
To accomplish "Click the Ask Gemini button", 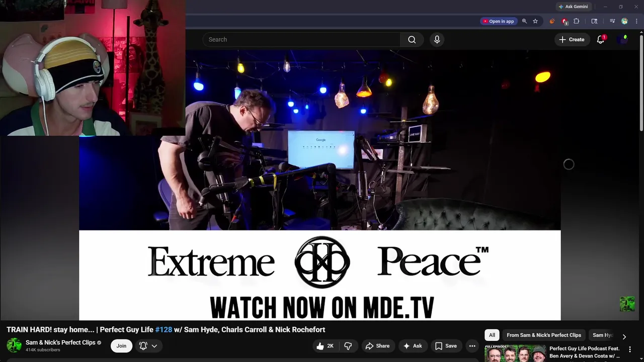I will click(x=573, y=7).
